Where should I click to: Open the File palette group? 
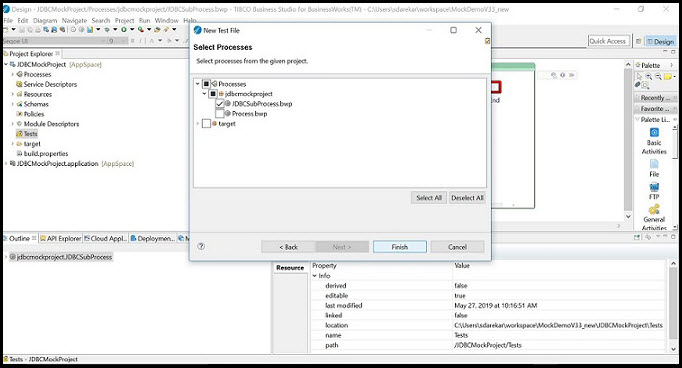click(x=654, y=168)
